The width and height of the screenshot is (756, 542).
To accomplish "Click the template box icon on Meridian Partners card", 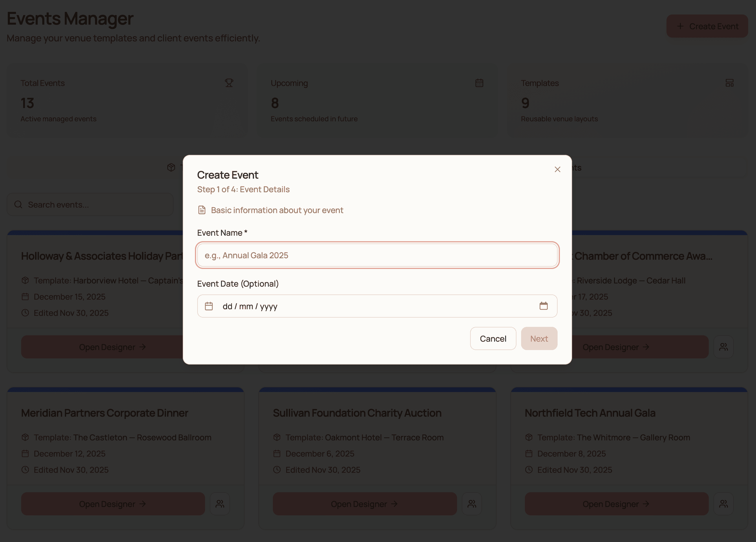I will [x=25, y=437].
